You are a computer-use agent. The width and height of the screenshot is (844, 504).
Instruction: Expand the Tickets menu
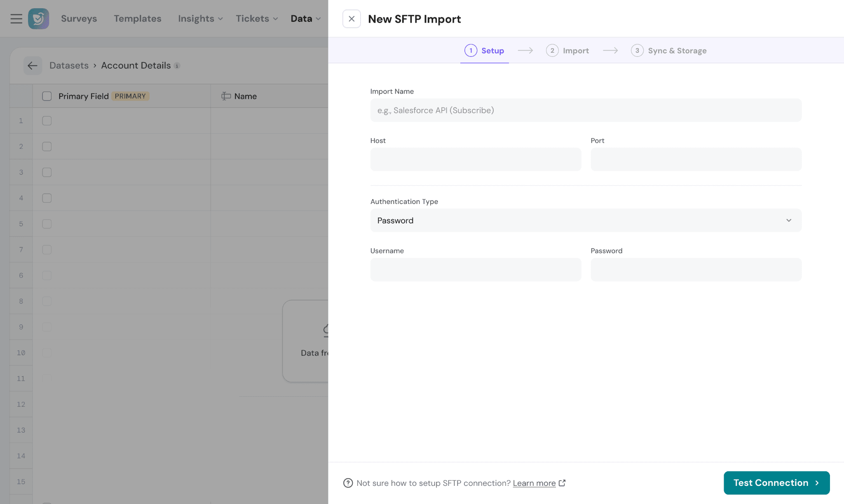point(257,19)
